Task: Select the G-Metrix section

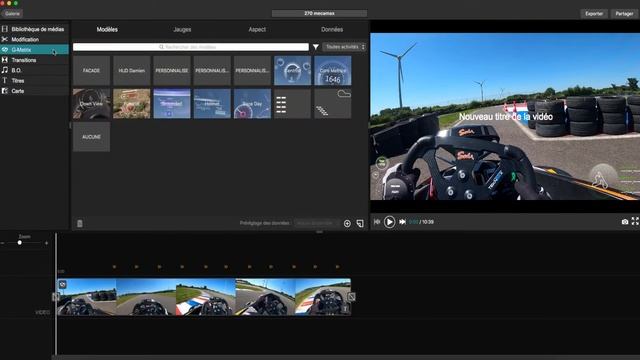Action: (34, 50)
